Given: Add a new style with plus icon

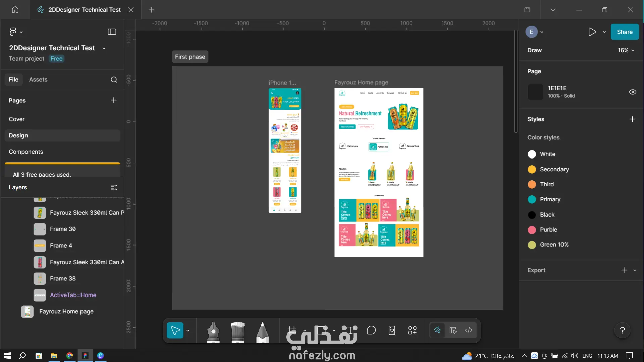Looking at the screenshot, I should click(632, 119).
